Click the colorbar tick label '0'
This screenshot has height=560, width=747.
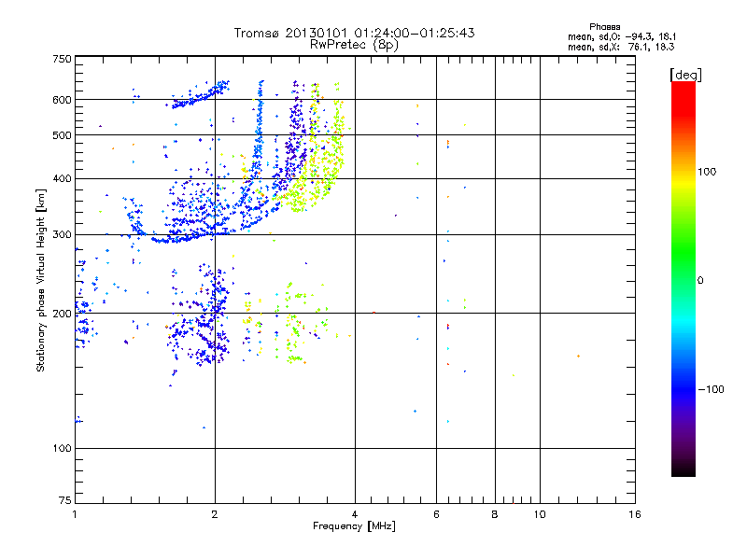700,281
